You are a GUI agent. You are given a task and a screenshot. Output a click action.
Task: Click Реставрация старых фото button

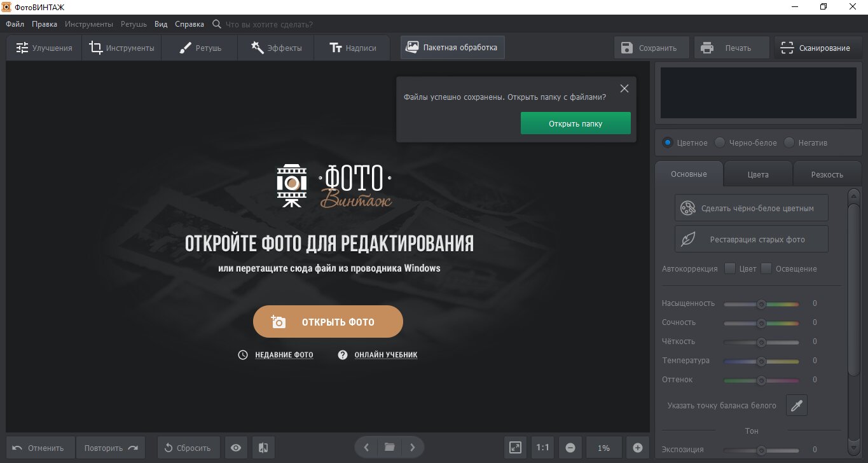(x=752, y=239)
